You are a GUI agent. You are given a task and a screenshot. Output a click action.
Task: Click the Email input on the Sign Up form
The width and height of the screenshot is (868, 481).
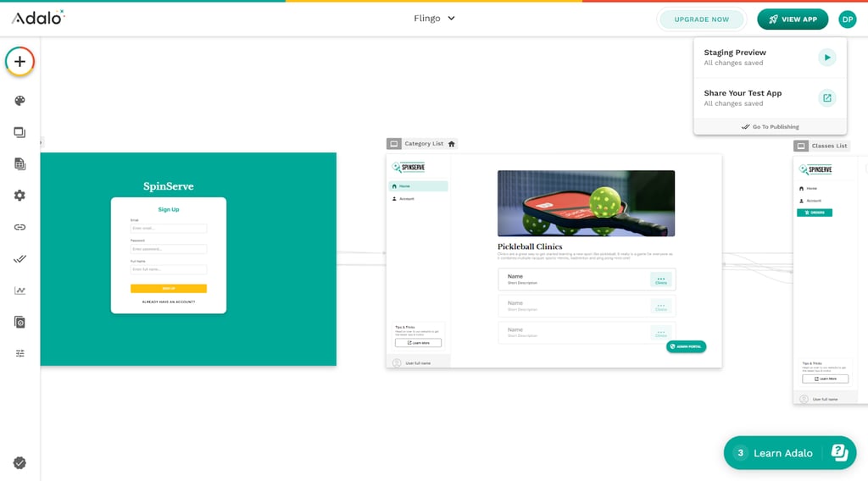point(169,229)
